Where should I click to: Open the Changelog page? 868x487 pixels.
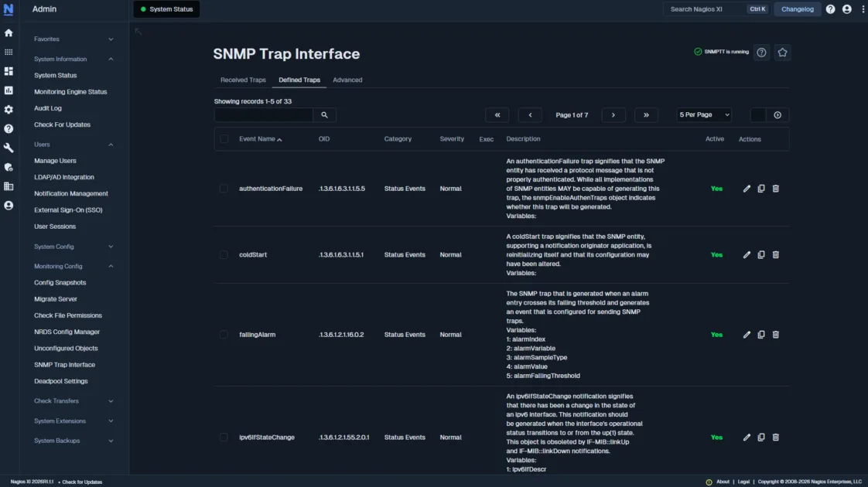pos(797,9)
